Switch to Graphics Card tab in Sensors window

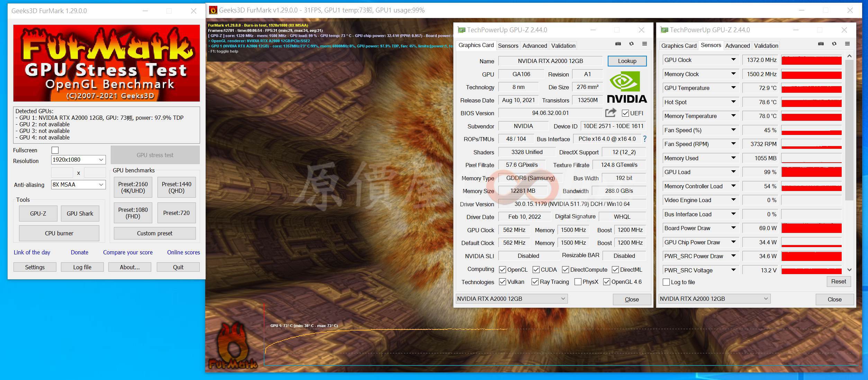(x=679, y=46)
